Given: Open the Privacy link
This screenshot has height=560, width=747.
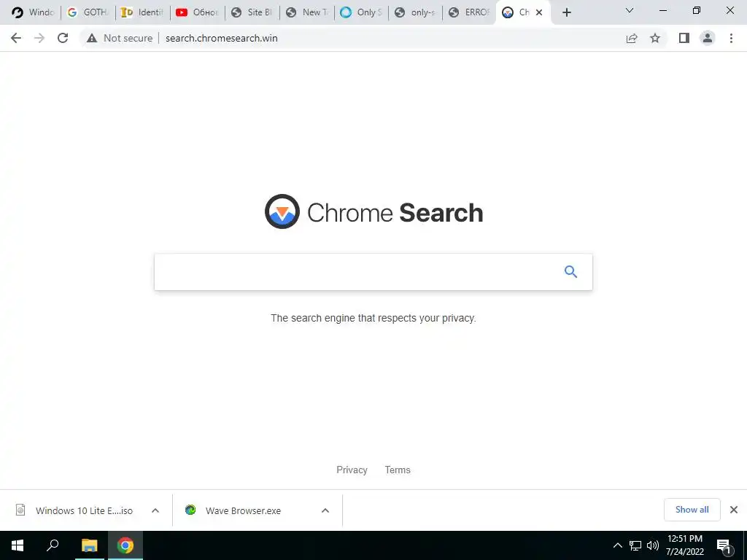Looking at the screenshot, I should coord(352,470).
